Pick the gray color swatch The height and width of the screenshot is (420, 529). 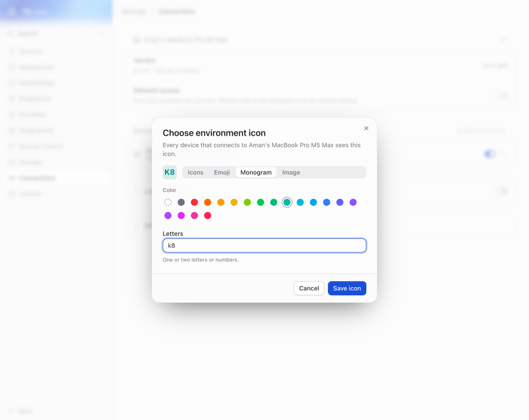(x=181, y=202)
